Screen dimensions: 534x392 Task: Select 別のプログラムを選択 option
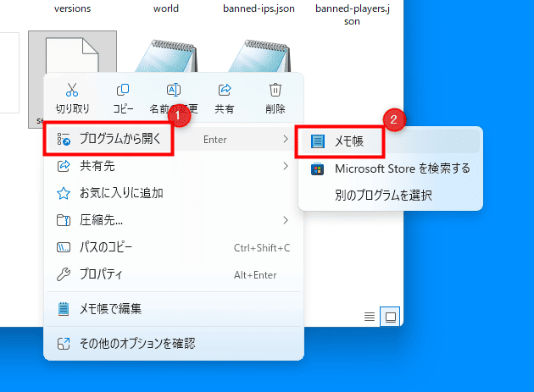point(382,196)
